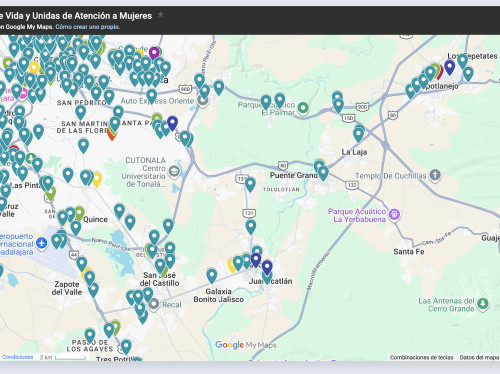Open the CUTONALA Centro Universitario marker icon
This screenshot has width=500, height=374.
174,172
